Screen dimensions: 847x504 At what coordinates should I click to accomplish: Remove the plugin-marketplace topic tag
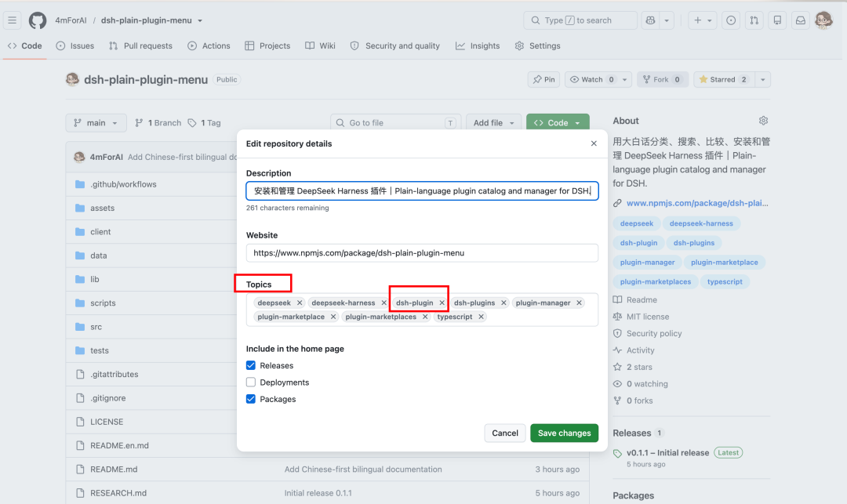333,317
